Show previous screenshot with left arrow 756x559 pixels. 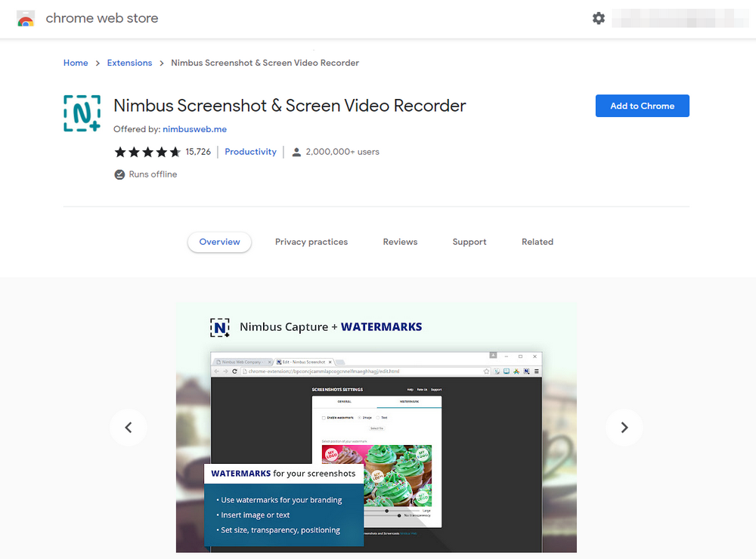[129, 428]
